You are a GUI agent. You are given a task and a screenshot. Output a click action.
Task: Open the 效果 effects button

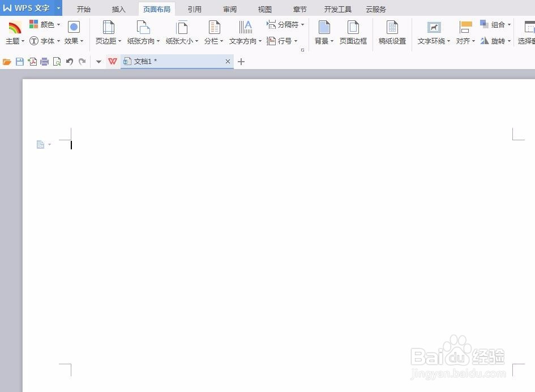pyautogui.click(x=74, y=33)
